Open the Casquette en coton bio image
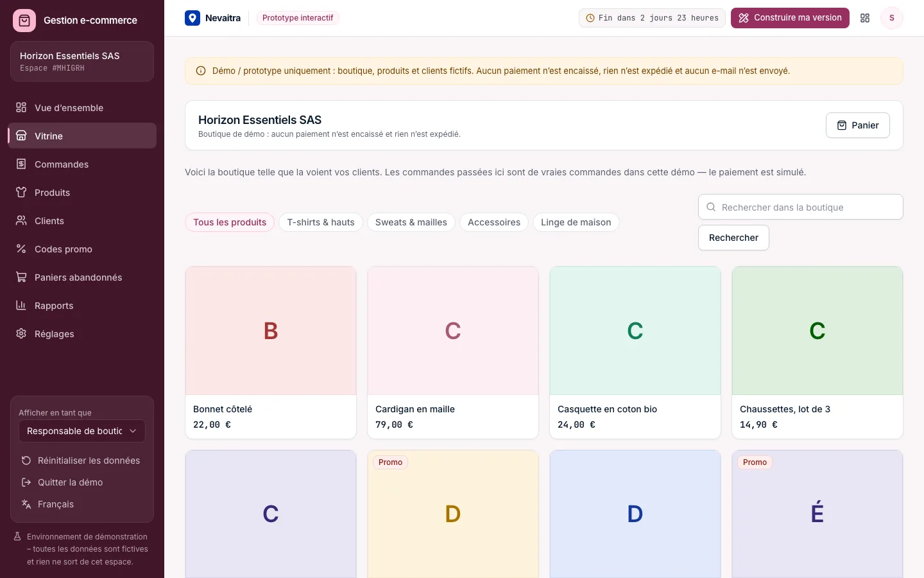Image resolution: width=924 pixels, height=578 pixels. click(635, 331)
